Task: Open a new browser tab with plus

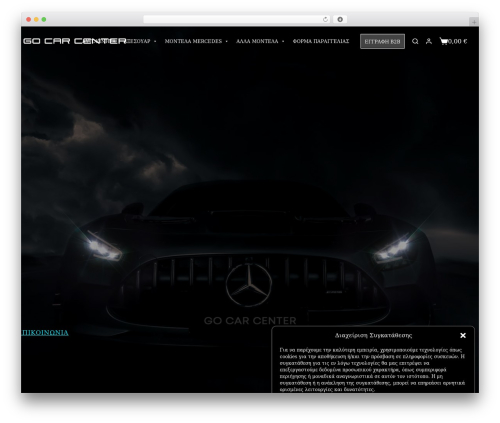Action: point(474,22)
